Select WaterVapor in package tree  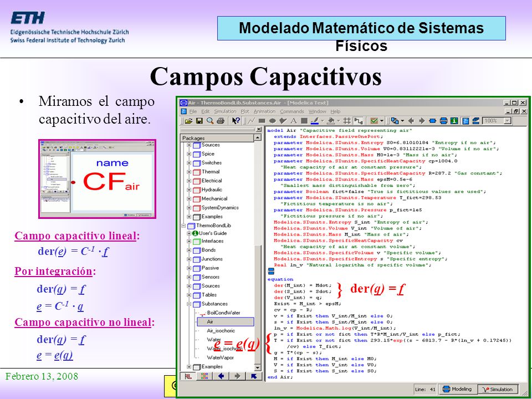[221, 357]
